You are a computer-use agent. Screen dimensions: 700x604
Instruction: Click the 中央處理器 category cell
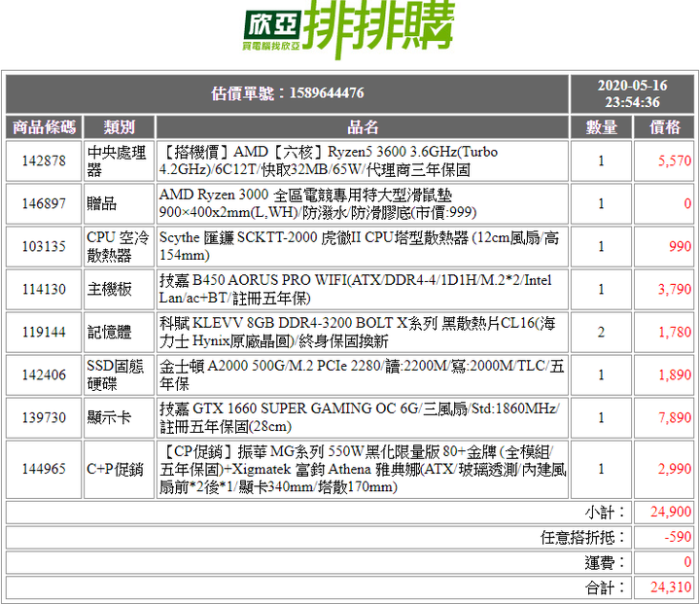coord(120,160)
